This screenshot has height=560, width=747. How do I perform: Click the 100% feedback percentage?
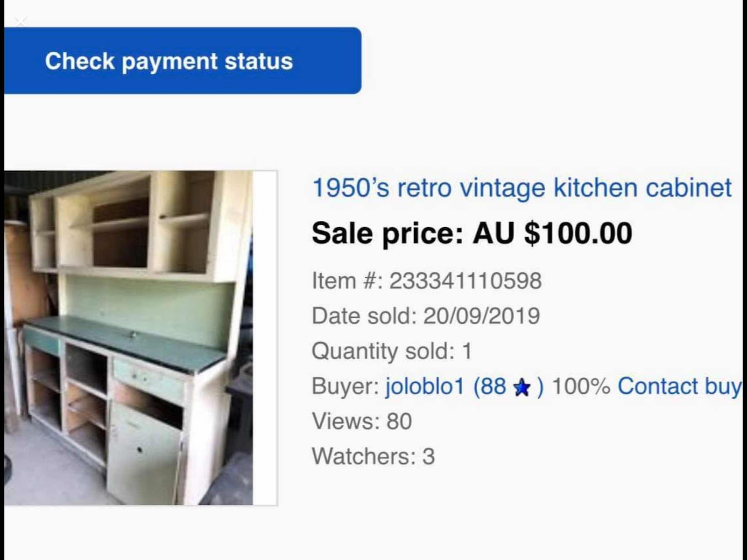tap(581, 386)
